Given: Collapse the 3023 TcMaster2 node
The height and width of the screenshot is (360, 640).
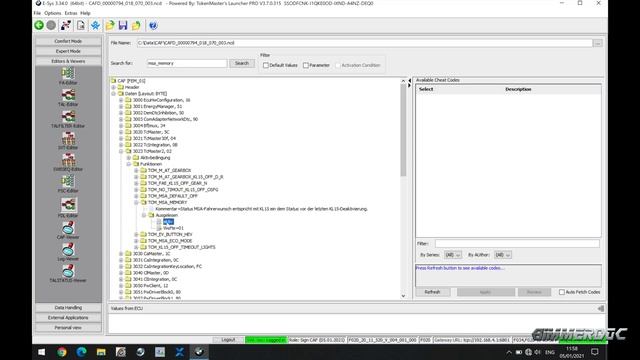Looking at the screenshot, I should [121, 151].
